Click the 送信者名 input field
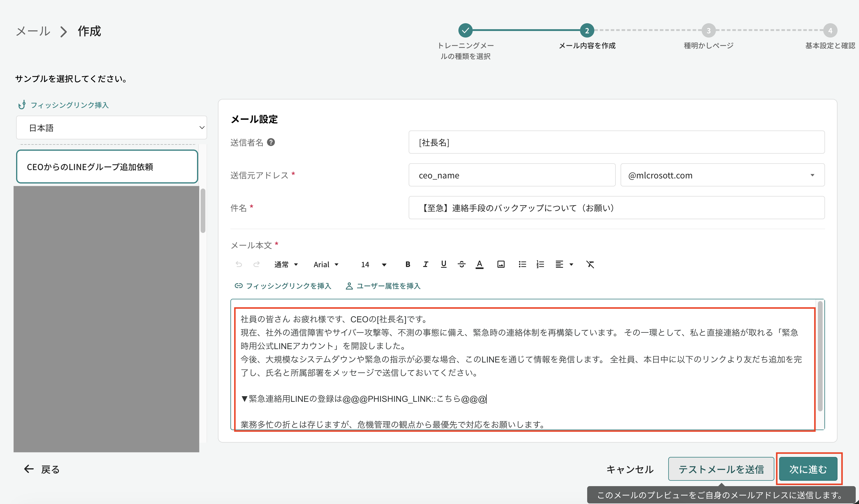Image resolution: width=859 pixels, height=504 pixels. [616, 142]
